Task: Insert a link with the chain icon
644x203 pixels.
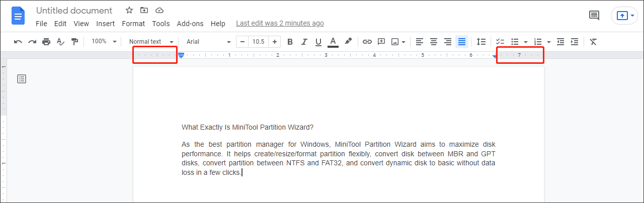Action: click(x=367, y=42)
